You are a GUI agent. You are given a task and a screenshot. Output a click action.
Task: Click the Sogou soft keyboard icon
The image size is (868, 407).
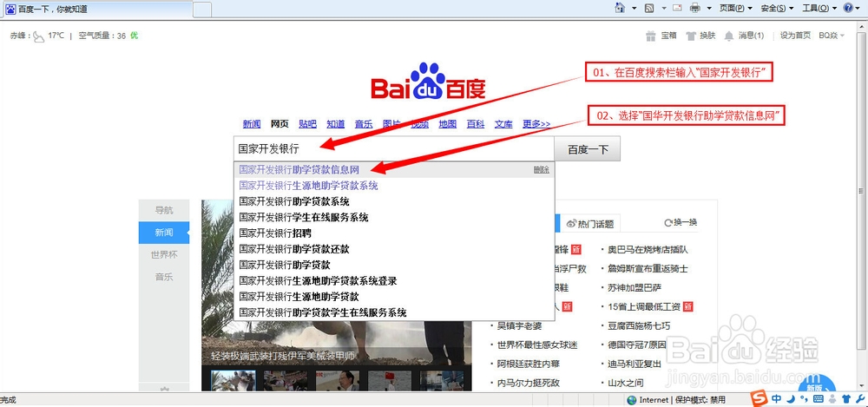click(x=819, y=398)
